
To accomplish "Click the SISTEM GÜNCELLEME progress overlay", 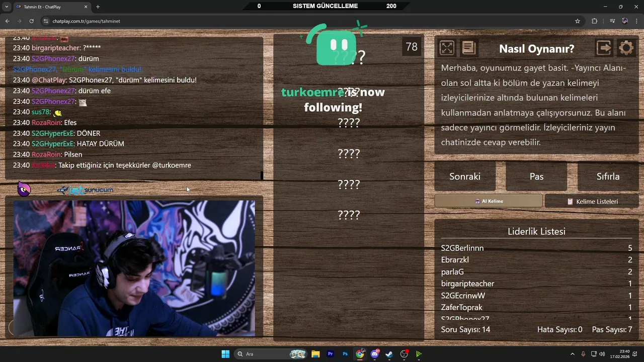I will tap(327, 6).
